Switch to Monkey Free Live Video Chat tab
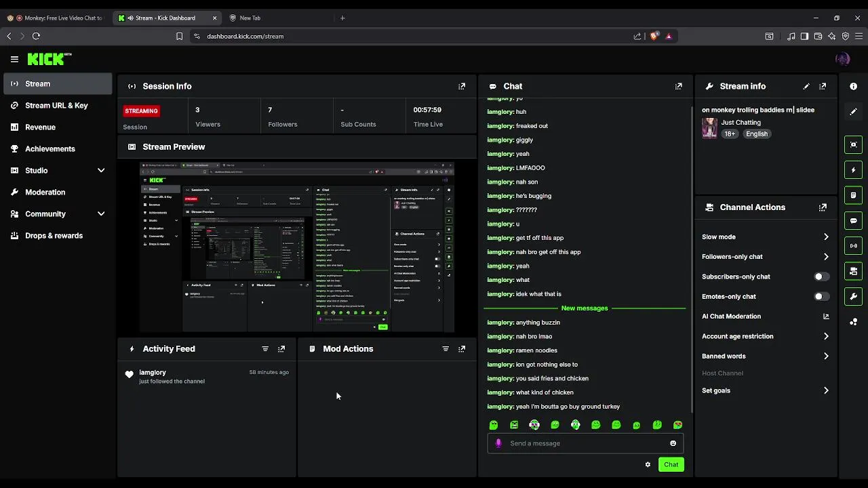 pyautogui.click(x=56, y=18)
